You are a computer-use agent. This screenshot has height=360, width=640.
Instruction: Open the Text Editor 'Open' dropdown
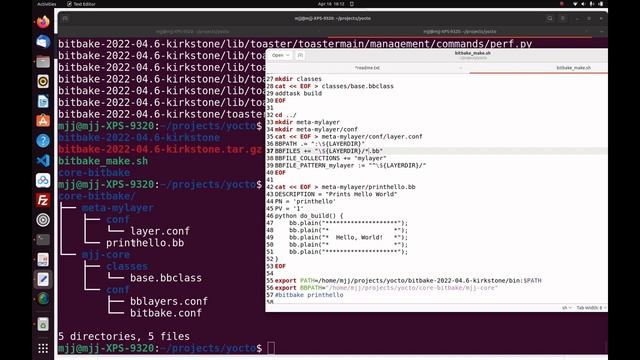click(x=280, y=55)
